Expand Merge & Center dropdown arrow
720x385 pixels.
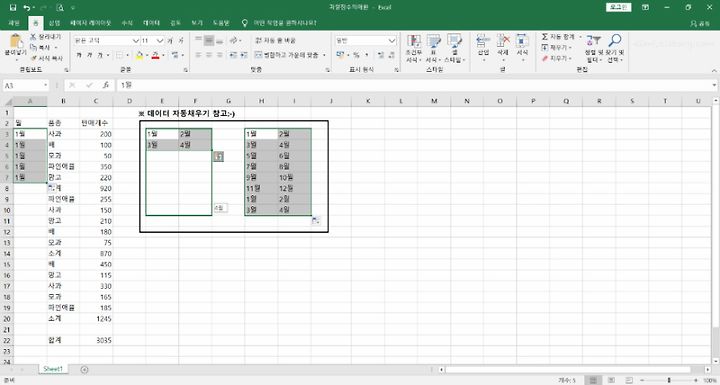pos(324,55)
